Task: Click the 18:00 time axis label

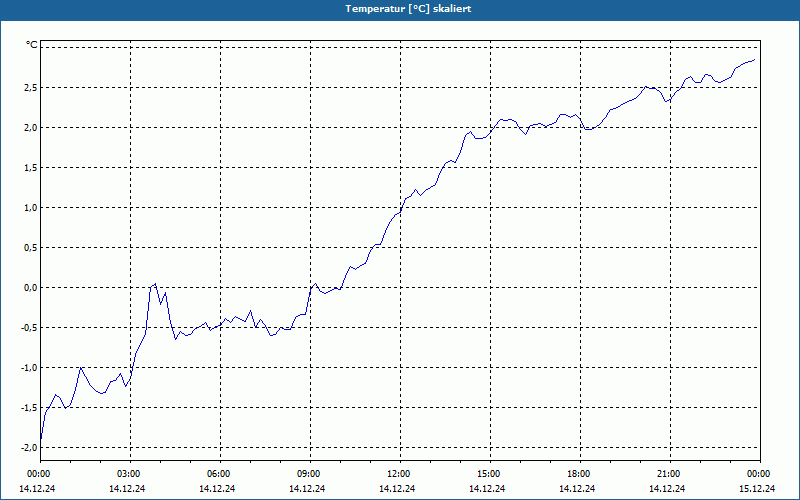Action: tap(581, 474)
